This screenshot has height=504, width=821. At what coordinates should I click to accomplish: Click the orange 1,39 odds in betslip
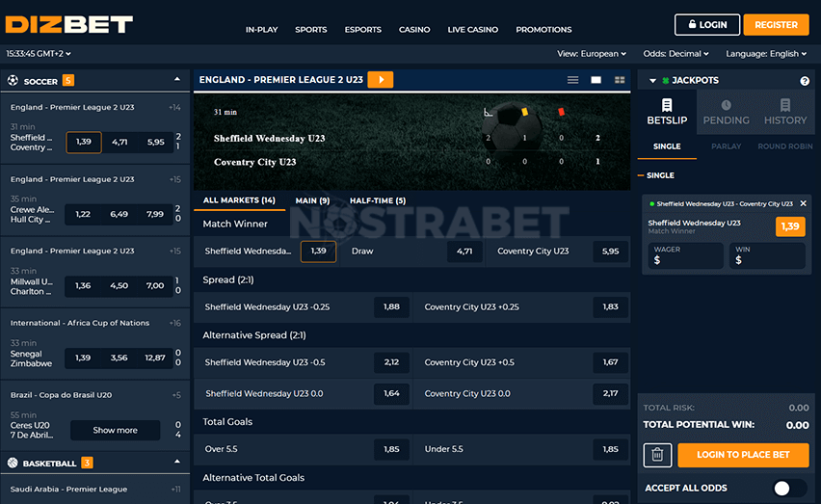pos(790,226)
